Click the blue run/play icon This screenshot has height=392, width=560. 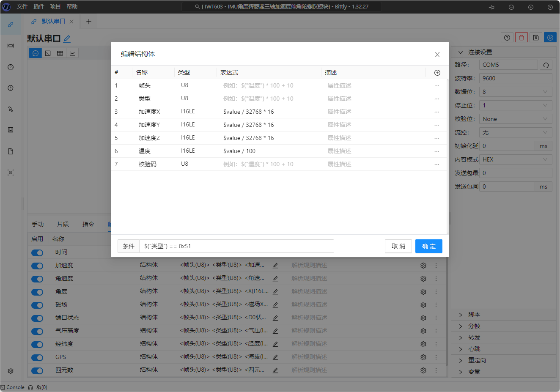(x=550, y=38)
